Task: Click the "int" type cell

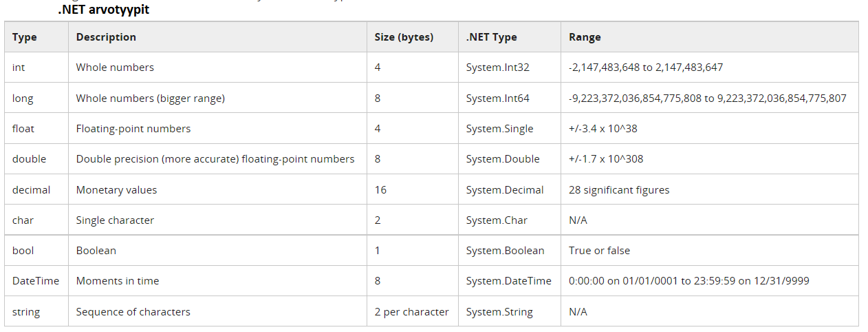Action: pos(19,68)
